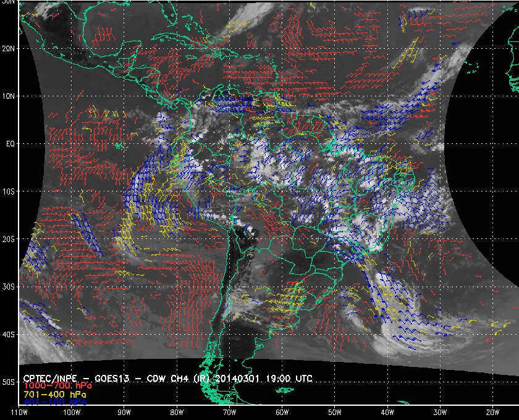Viewport: 519px width, 420px height.
Task: Click the 50S latitude label
Action: pyautogui.click(x=8, y=382)
